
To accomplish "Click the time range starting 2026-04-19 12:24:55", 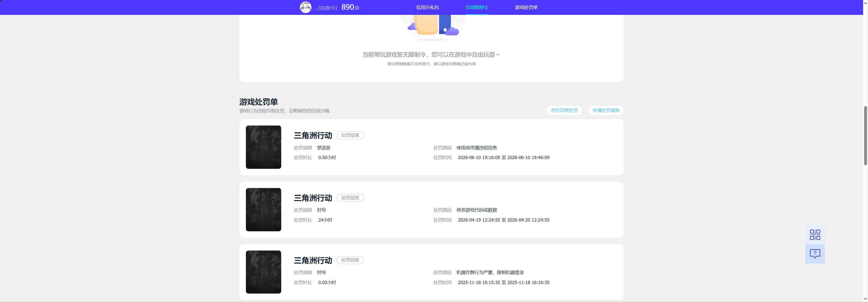I will click(x=504, y=220).
